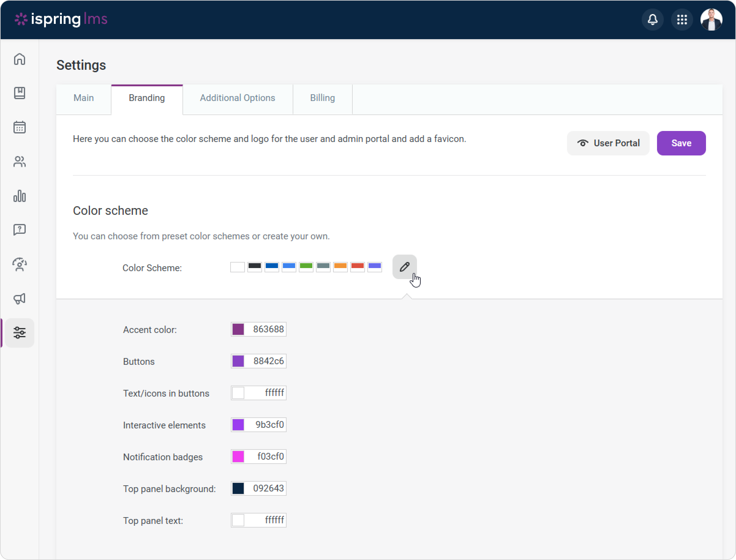Open the user profile avatar
Image resolution: width=736 pixels, height=560 pixels.
(x=711, y=20)
